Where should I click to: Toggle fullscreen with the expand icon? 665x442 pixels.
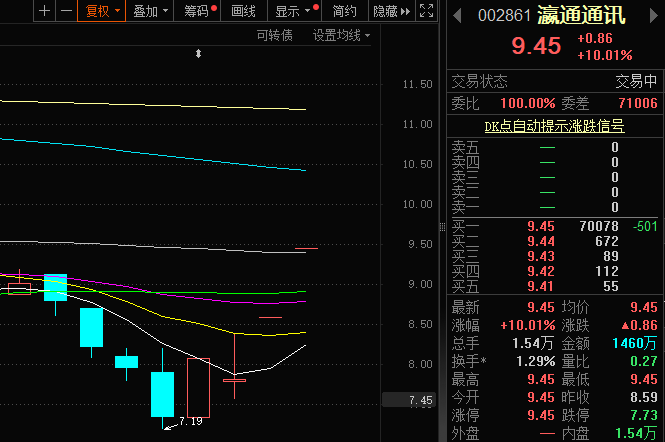pos(426,11)
